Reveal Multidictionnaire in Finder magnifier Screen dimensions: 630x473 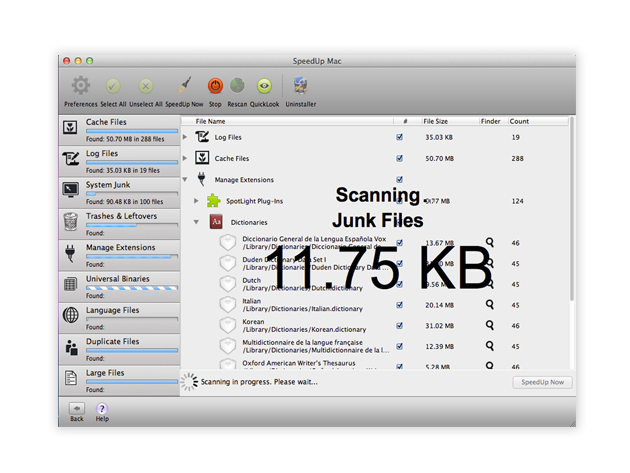[x=489, y=345]
